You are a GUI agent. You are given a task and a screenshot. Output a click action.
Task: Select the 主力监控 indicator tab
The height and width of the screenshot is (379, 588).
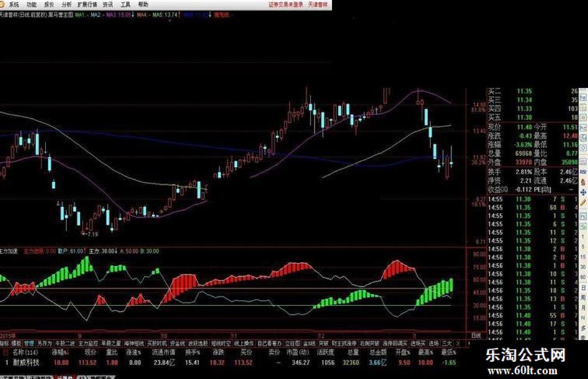click(x=88, y=344)
